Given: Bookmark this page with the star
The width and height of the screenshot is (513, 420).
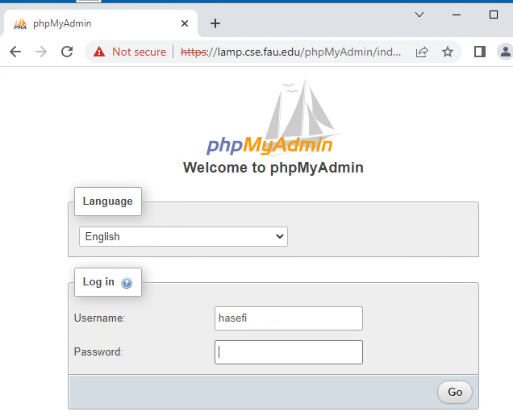Looking at the screenshot, I should coord(448,52).
